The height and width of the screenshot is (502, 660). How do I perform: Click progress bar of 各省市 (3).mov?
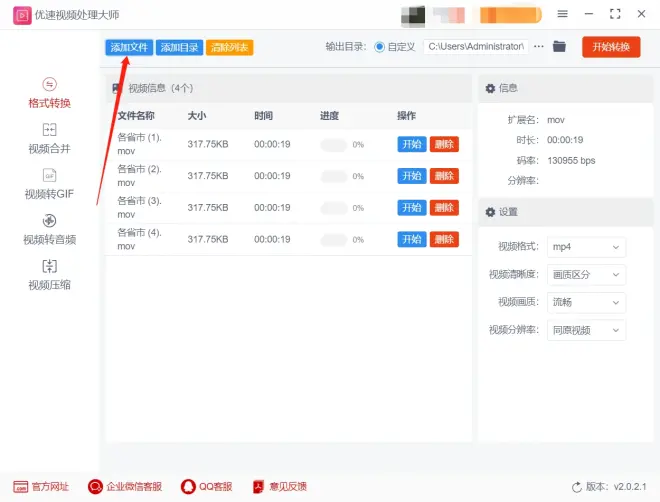tap(334, 208)
